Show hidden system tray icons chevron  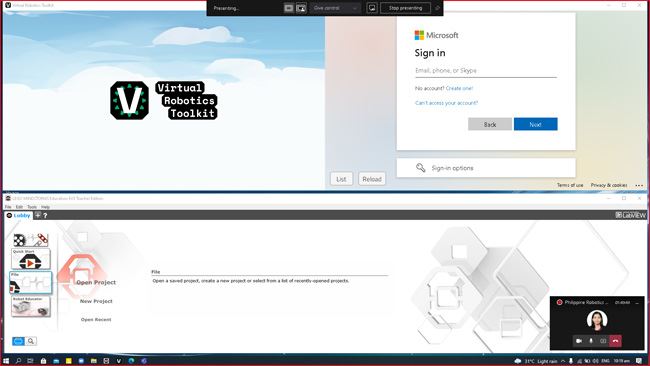(x=563, y=361)
